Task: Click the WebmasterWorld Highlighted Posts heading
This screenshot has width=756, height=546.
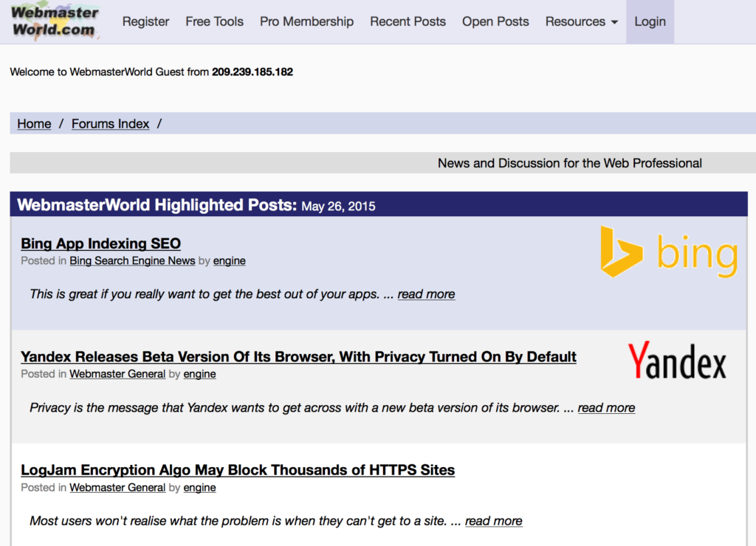Action: coord(157,205)
